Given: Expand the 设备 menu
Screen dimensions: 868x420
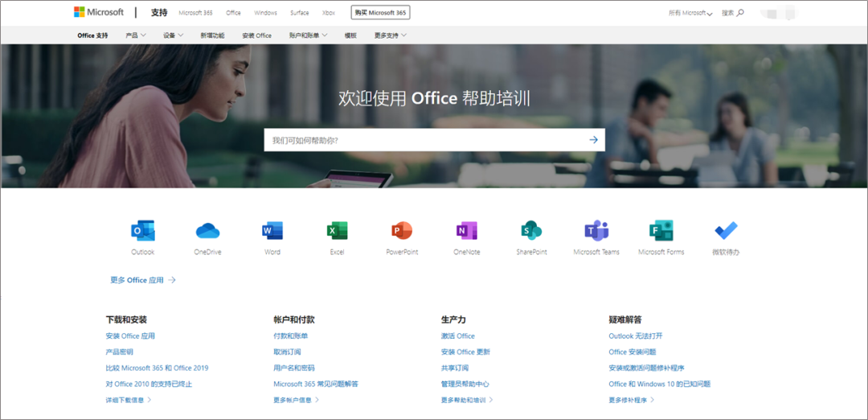Looking at the screenshot, I should (x=174, y=35).
